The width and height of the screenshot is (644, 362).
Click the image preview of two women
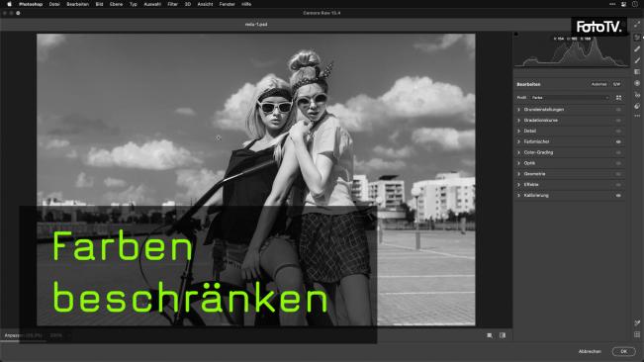pos(256,180)
